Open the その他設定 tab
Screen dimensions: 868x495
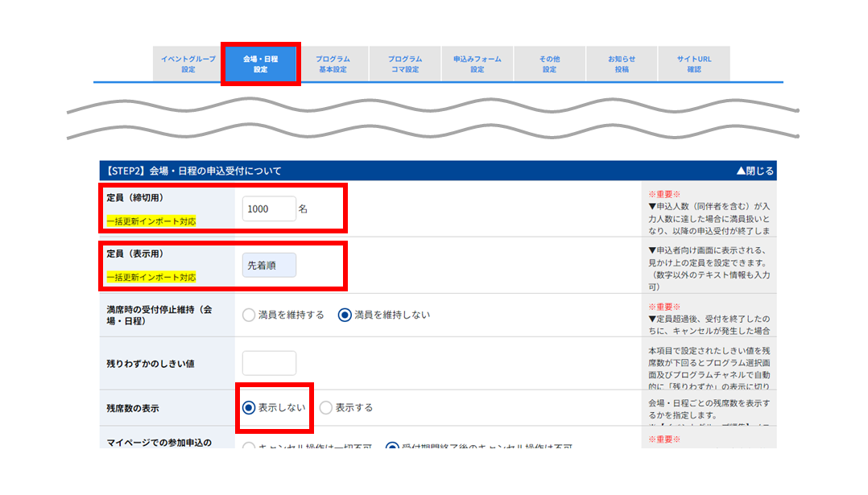[x=549, y=64]
